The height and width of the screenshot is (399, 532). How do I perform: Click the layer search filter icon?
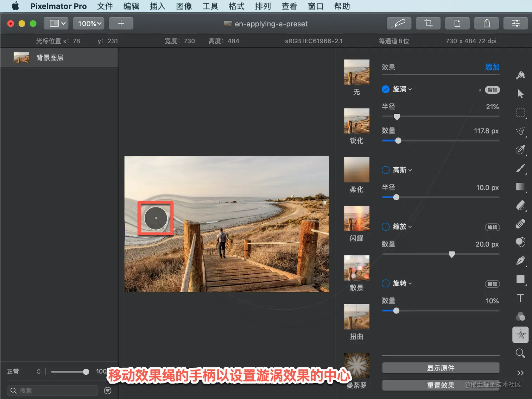[x=108, y=391]
